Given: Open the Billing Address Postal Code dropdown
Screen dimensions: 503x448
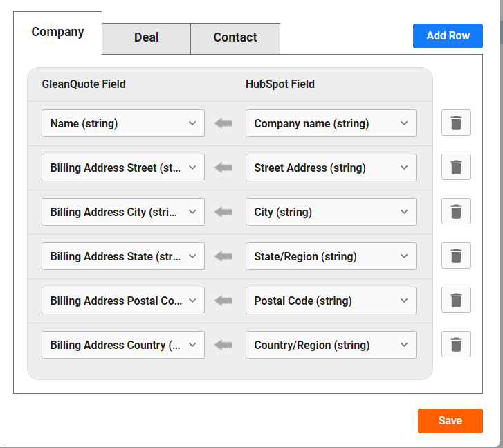Looking at the screenshot, I should pyautogui.click(x=123, y=301).
